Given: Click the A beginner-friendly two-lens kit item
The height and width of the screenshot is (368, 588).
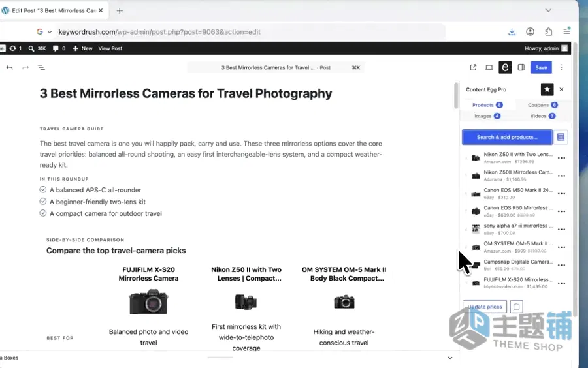Looking at the screenshot, I should click(x=97, y=202).
